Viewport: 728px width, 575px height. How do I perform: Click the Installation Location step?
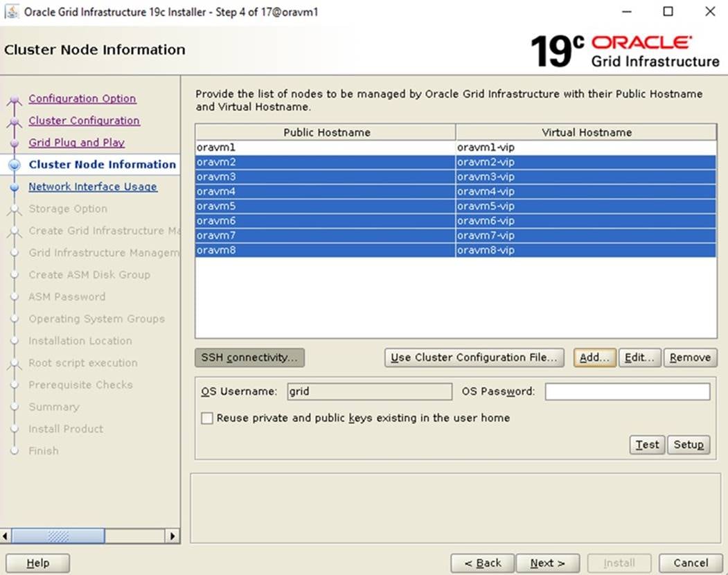80,341
